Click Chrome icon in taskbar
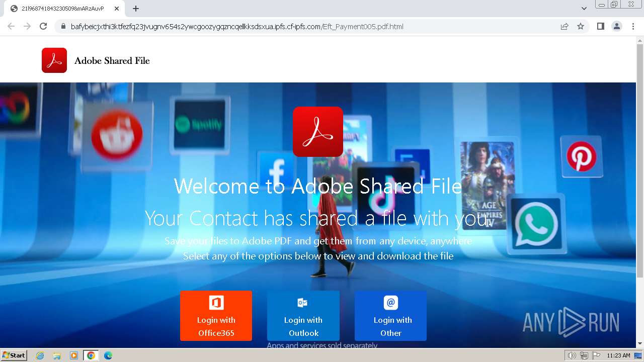The image size is (644, 362). pyautogui.click(x=91, y=355)
